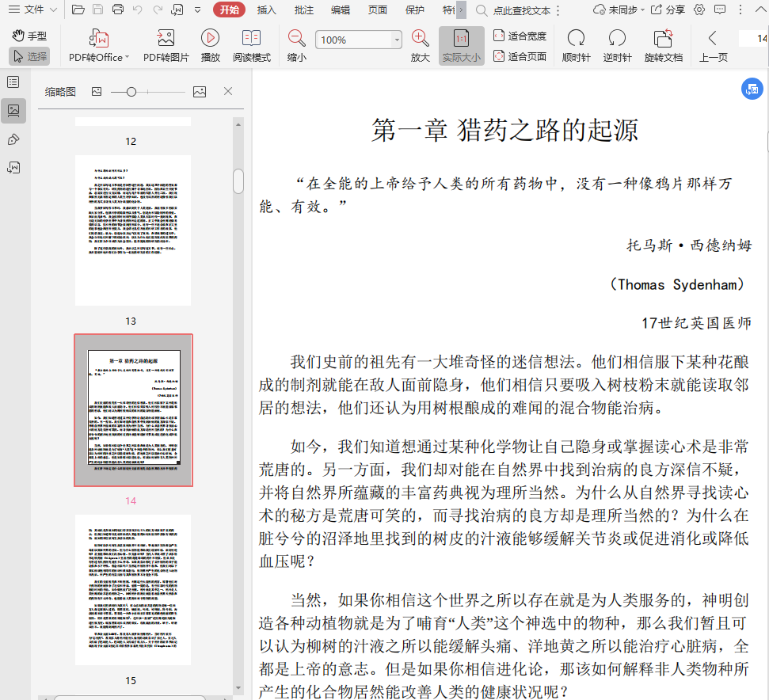Open the bookmarks outline sidebar icon
The image size is (769, 700).
tap(13, 82)
